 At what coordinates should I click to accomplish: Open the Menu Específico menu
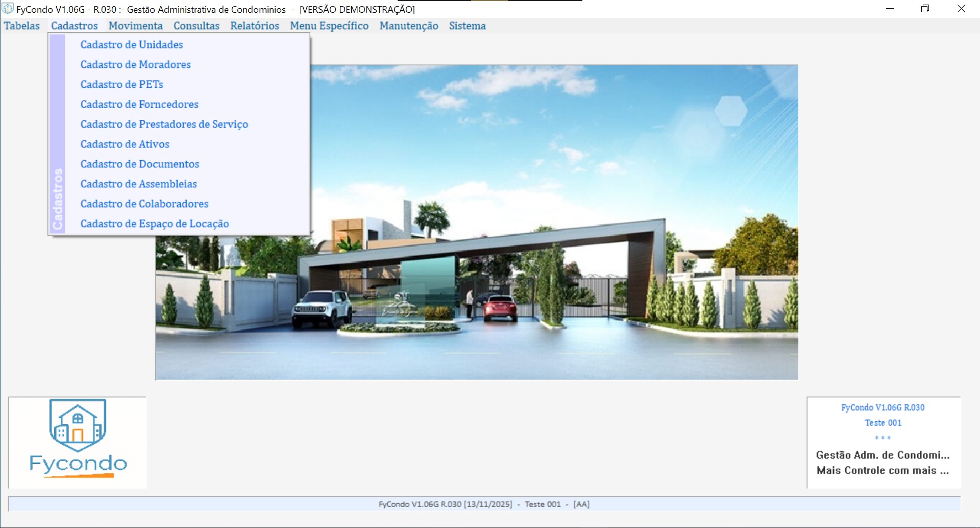coord(329,26)
